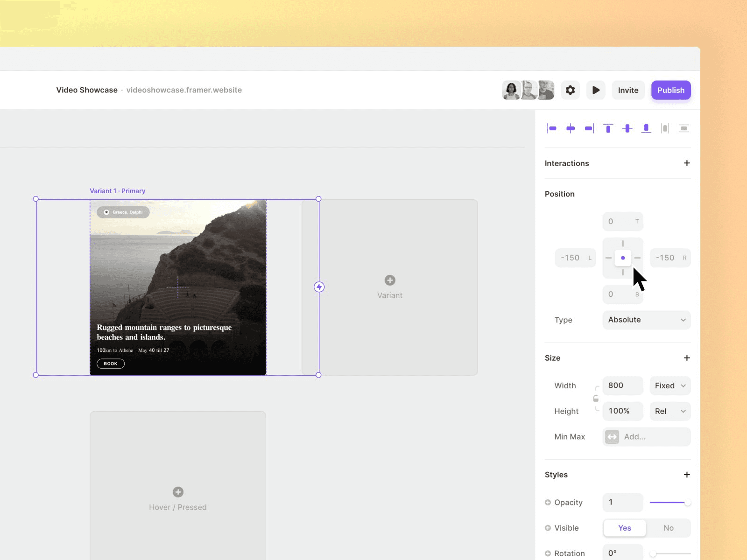747x560 pixels.
Task: Select Variant 1 · Primary label
Action: (118, 191)
